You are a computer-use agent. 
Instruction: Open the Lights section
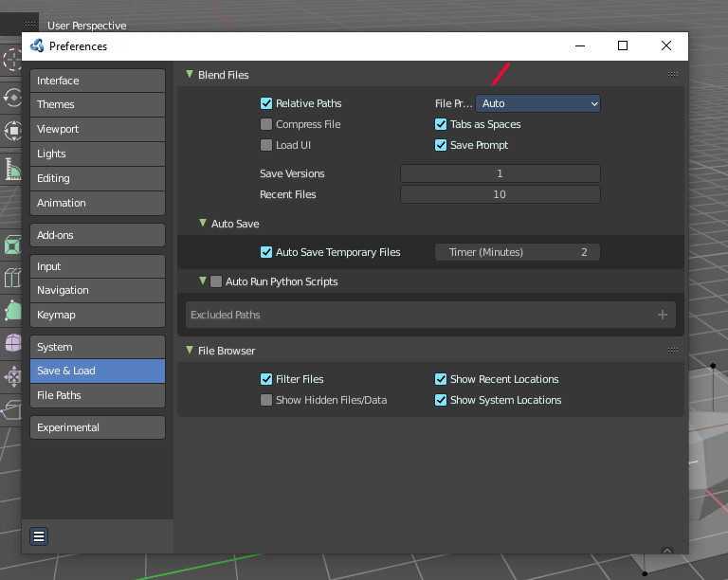tap(98, 154)
